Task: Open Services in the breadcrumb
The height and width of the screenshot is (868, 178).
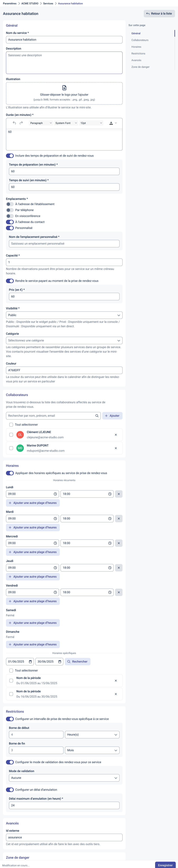Action: 48,3
